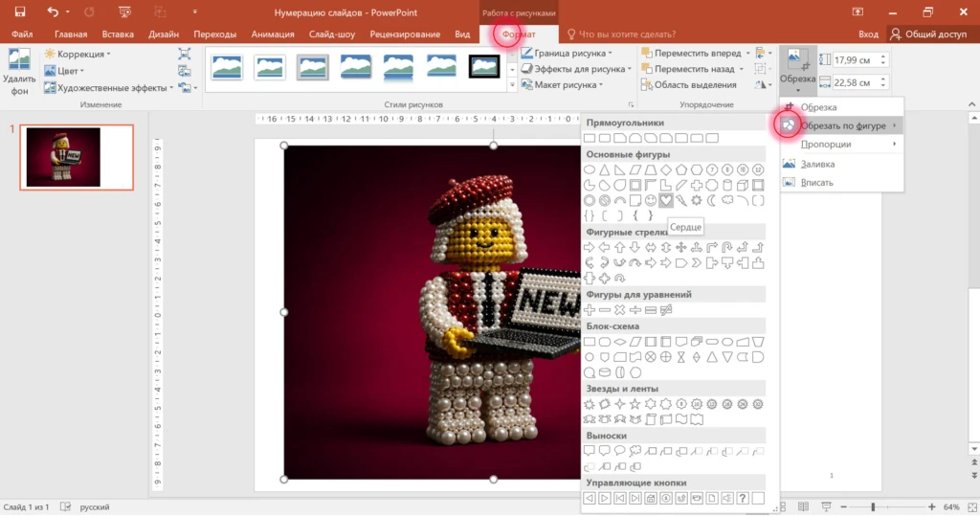This screenshot has width=980, height=516.
Task: Click Compress Pictures icon in Изменение group
Action: (185, 54)
